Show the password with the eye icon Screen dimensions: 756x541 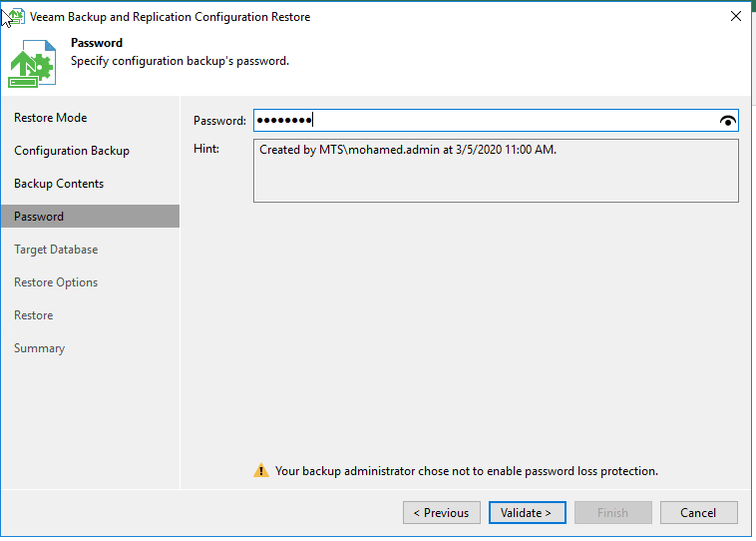pyautogui.click(x=727, y=121)
